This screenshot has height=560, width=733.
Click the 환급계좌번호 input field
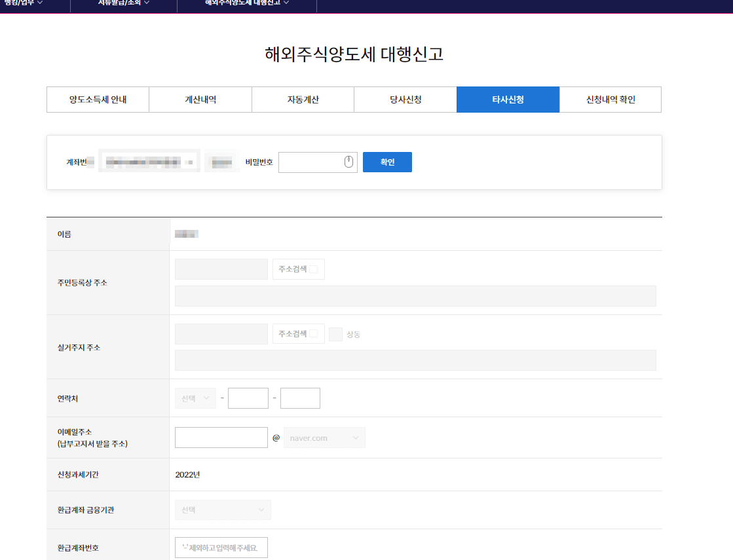pos(221,548)
